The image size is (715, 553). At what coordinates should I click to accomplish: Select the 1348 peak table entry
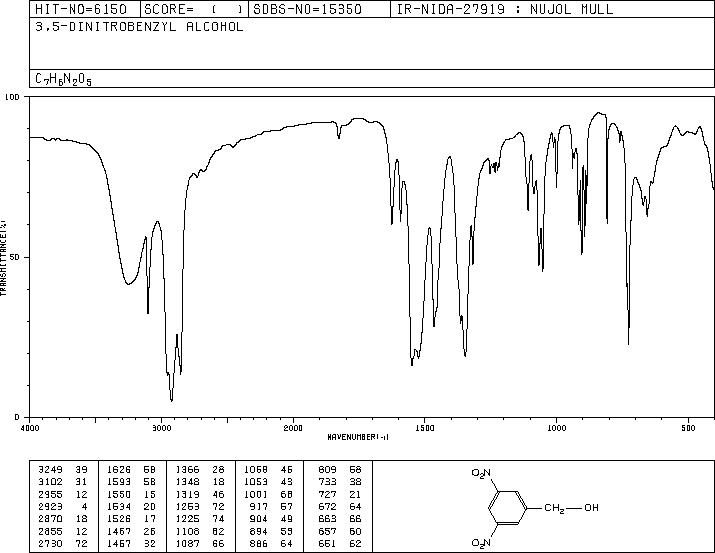pyautogui.click(x=200, y=481)
